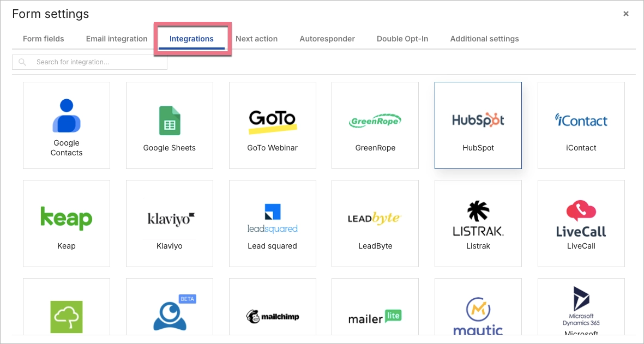644x344 pixels.
Task: Select the Google Contacts integration
Action: click(x=66, y=125)
